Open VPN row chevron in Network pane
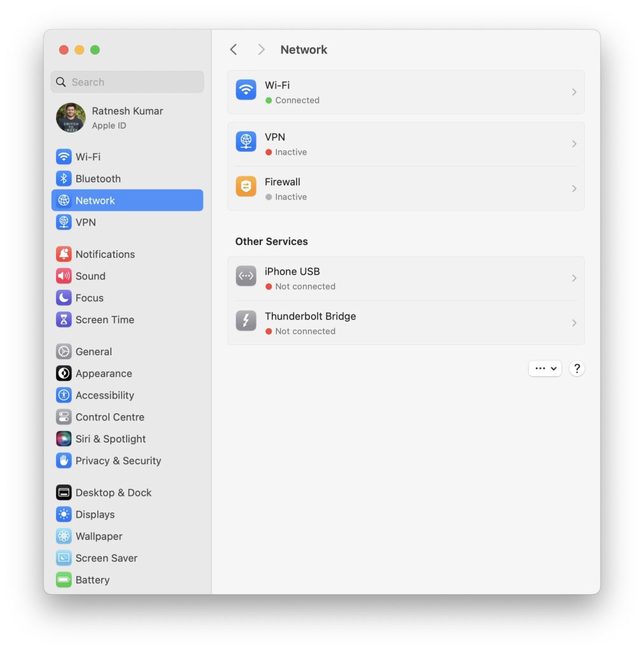Image resolution: width=644 pixels, height=652 pixels. (574, 144)
